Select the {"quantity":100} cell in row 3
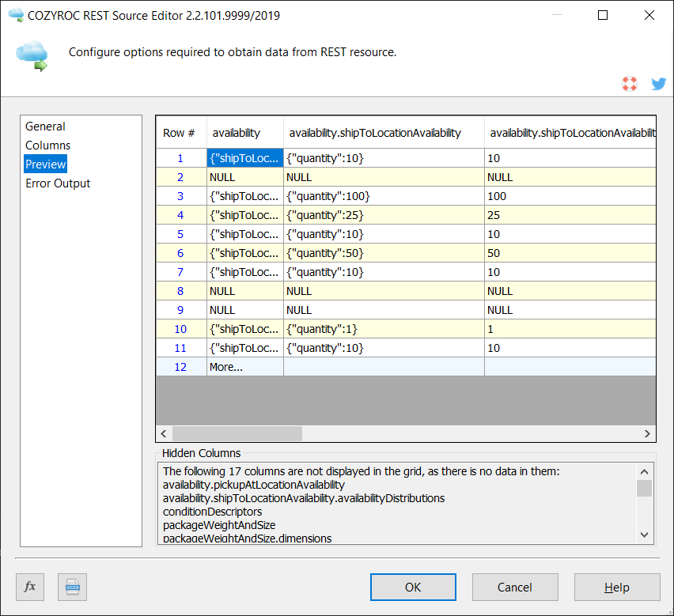The width and height of the screenshot is (674, 616). click(384, 196)
